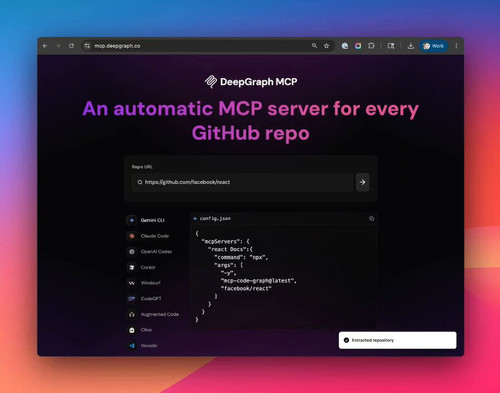Open the browser three-dot menu
Screen dimensions: 500x393
[456, 46]
